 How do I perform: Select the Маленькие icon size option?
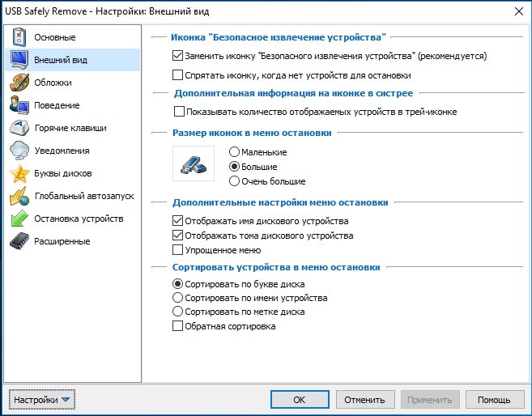point(236,152)
